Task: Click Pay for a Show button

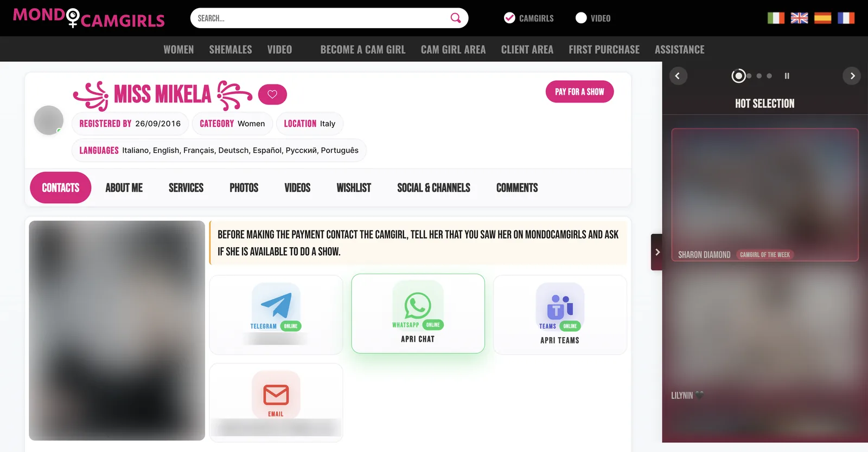Action: (579, 92)
